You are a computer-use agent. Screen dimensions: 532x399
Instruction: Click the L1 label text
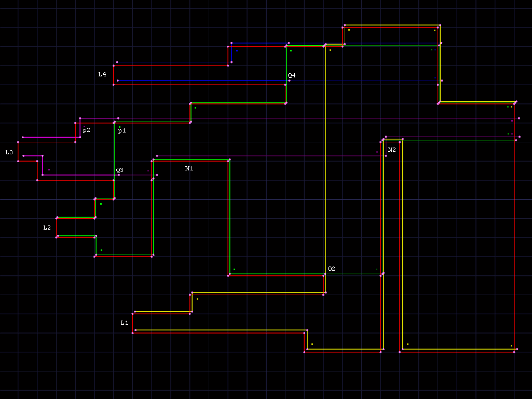(x=125, y=323)
